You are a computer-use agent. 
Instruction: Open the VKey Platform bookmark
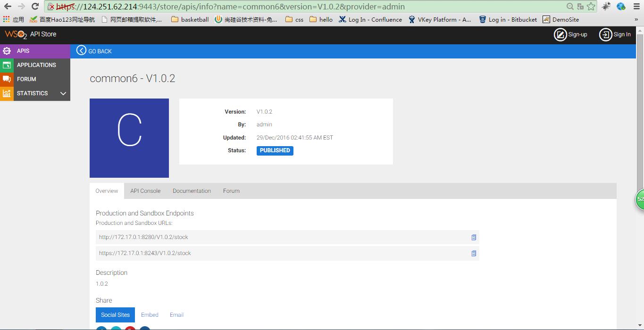[440, 19]
